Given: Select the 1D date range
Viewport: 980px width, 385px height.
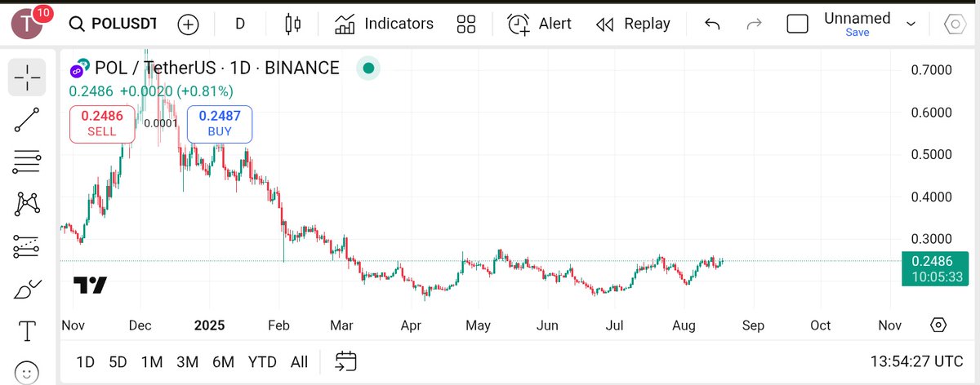Looking at the screenshot, I should pos(85,361).
